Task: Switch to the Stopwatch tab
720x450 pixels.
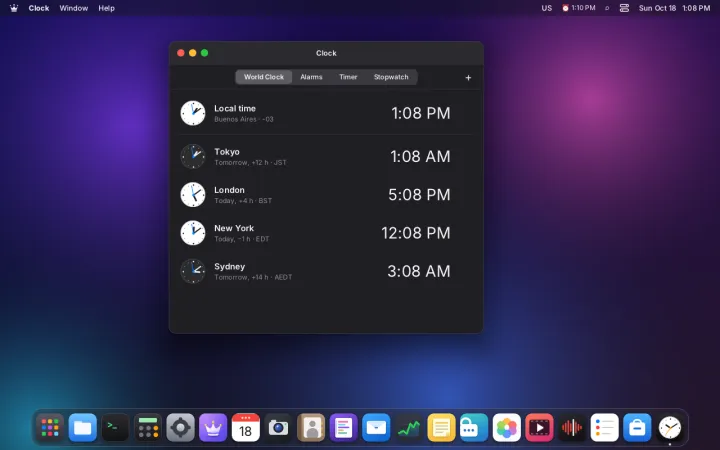Action: [x=391, y=77]
